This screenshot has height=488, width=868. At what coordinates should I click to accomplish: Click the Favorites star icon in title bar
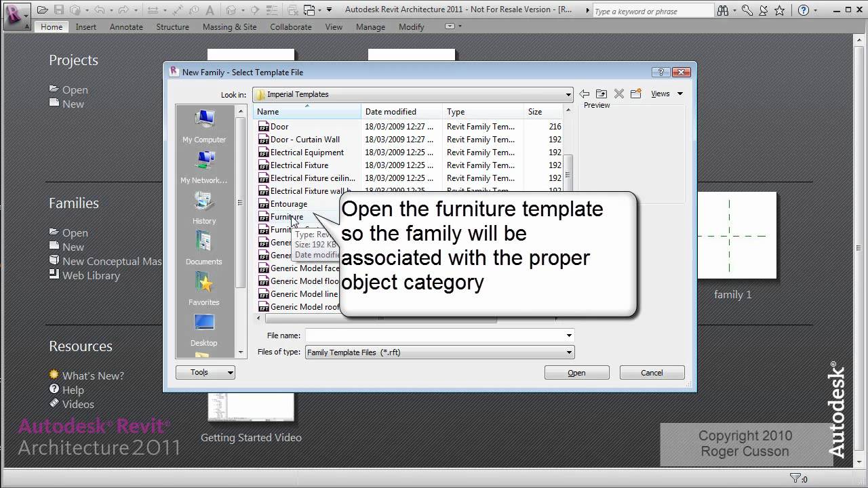[780, 10]
